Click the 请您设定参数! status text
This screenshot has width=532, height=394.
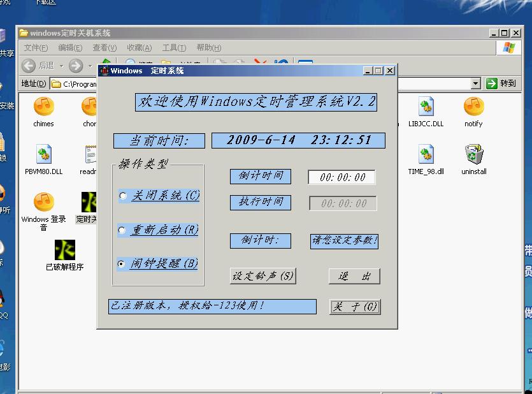(345, 241)
